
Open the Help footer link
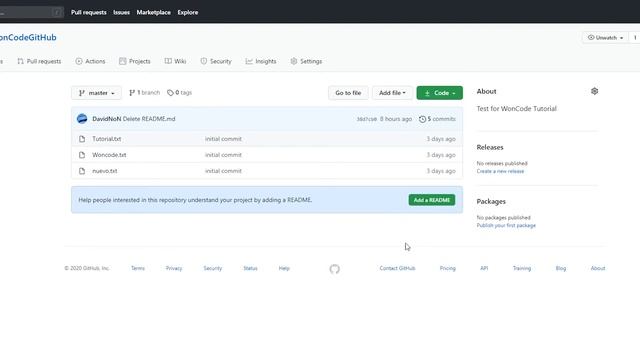coord(284,268)
